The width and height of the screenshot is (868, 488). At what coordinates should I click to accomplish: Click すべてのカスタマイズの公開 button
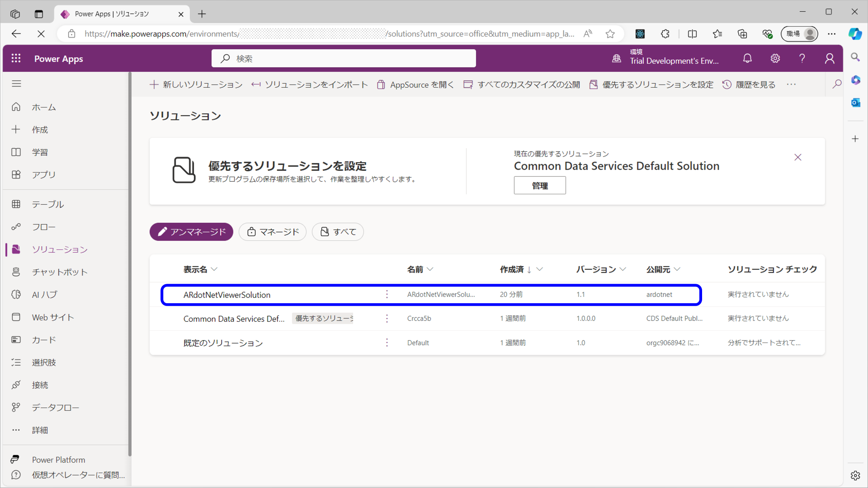tap(522, 84)
